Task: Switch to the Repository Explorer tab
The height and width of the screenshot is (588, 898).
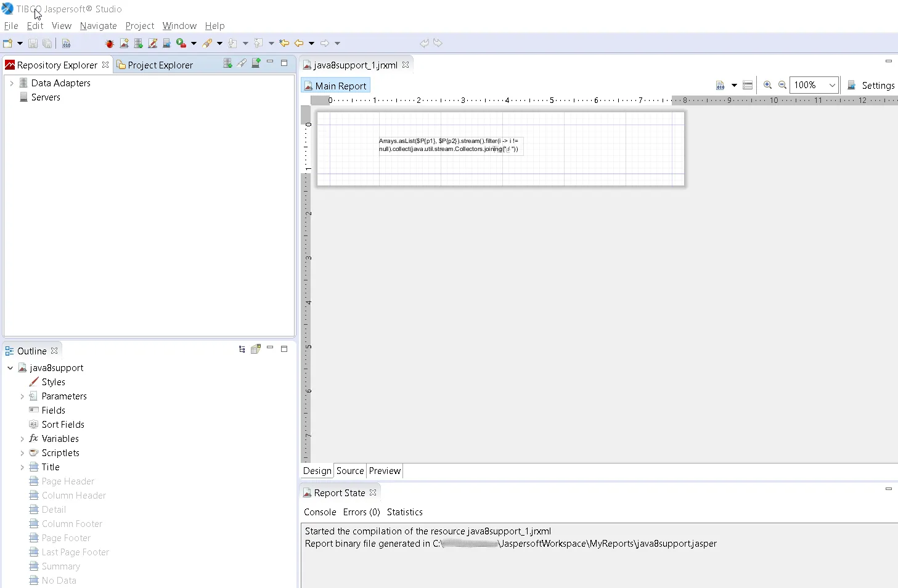Action: pyautogui.click(x=57, y=65)
